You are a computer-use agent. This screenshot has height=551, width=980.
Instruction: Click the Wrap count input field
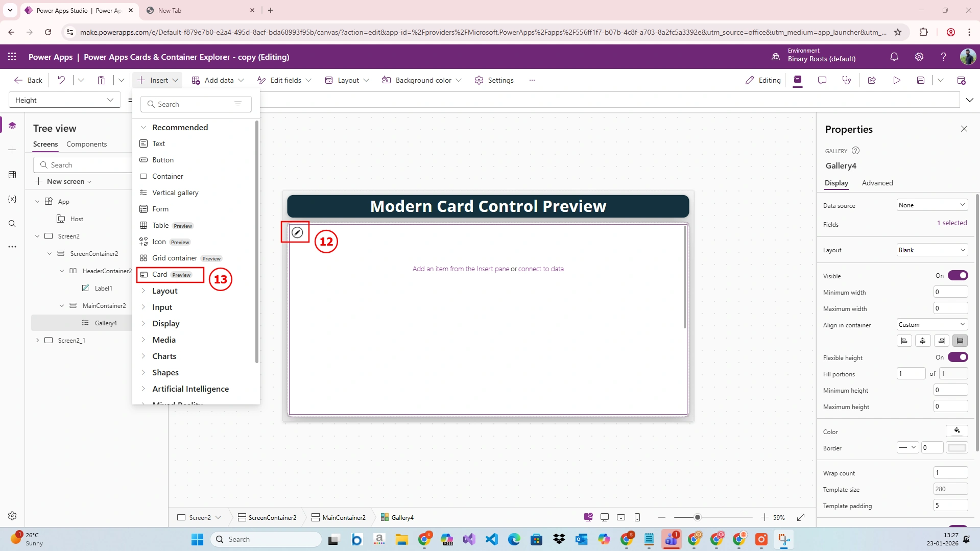950,473
